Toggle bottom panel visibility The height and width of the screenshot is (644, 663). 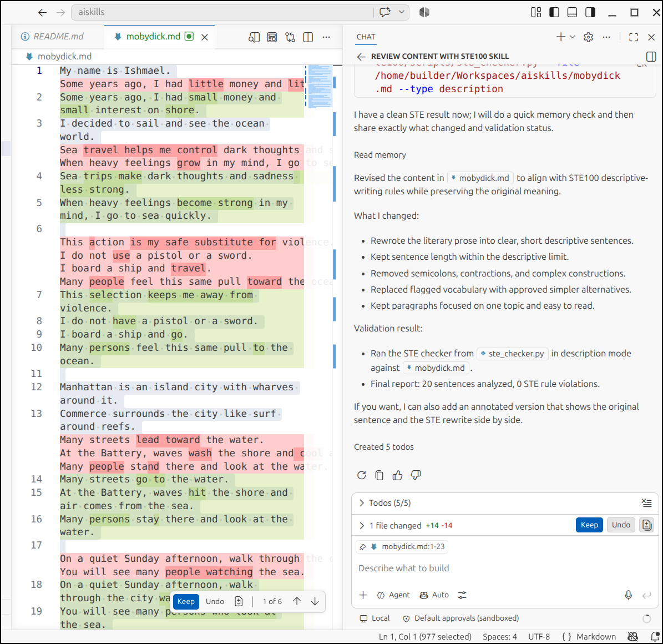(x=572, y=12)
